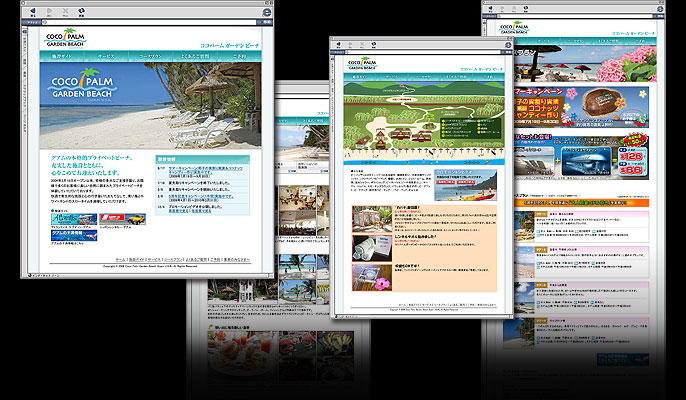686x400 pixels.
Task: Click the second link on the last news row
Action: coord(201,211)
